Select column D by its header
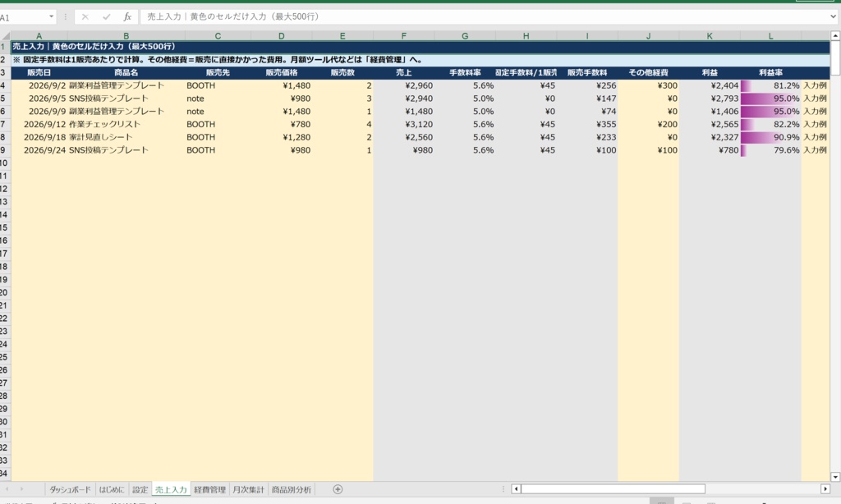This screenshot has width=841, height=504. (x=282, y=36)
